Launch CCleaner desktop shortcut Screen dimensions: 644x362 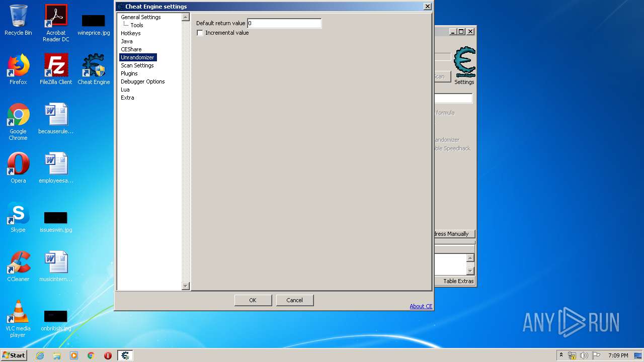click(18, 266)
